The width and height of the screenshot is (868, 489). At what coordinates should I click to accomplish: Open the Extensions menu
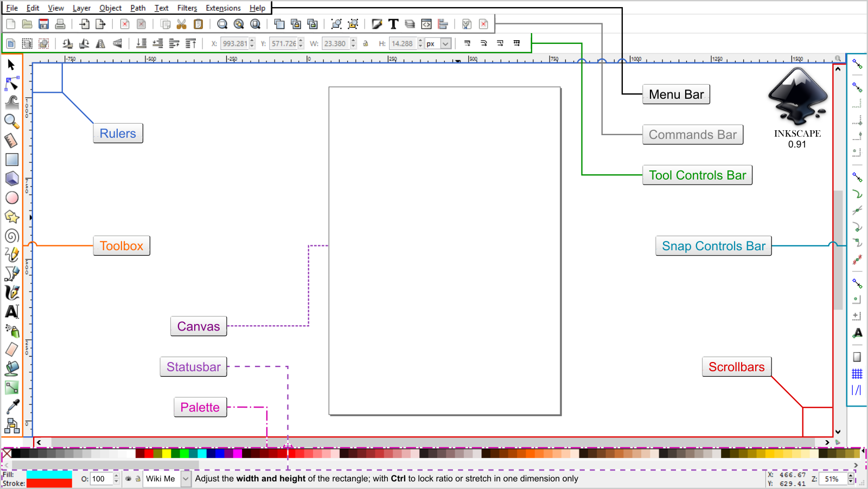(223, 8)
